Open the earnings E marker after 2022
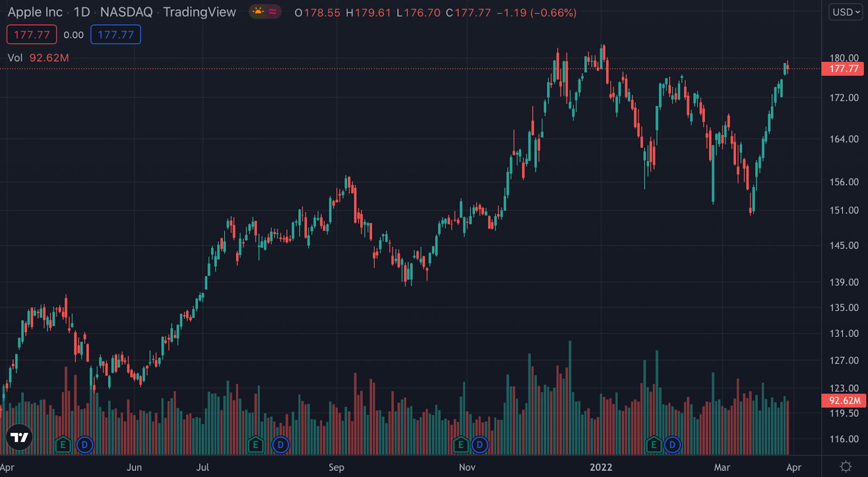Viewport: 868px width, 477px height. tap(654, 445)
